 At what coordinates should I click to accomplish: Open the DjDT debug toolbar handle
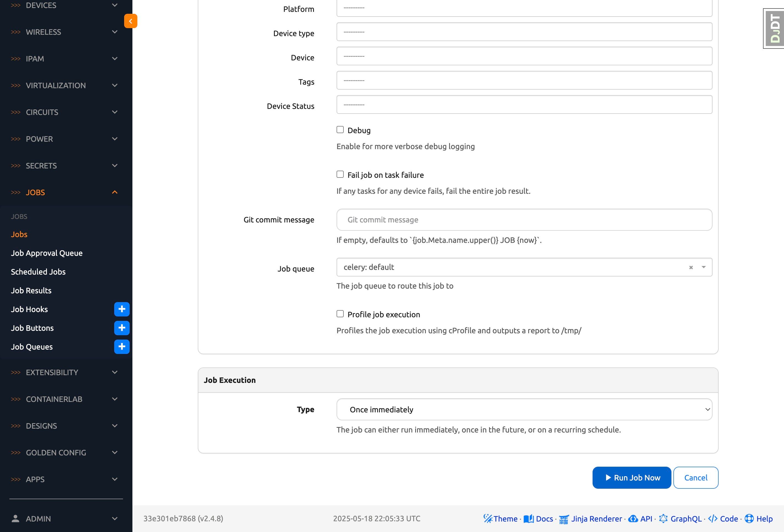click(774, 29)
